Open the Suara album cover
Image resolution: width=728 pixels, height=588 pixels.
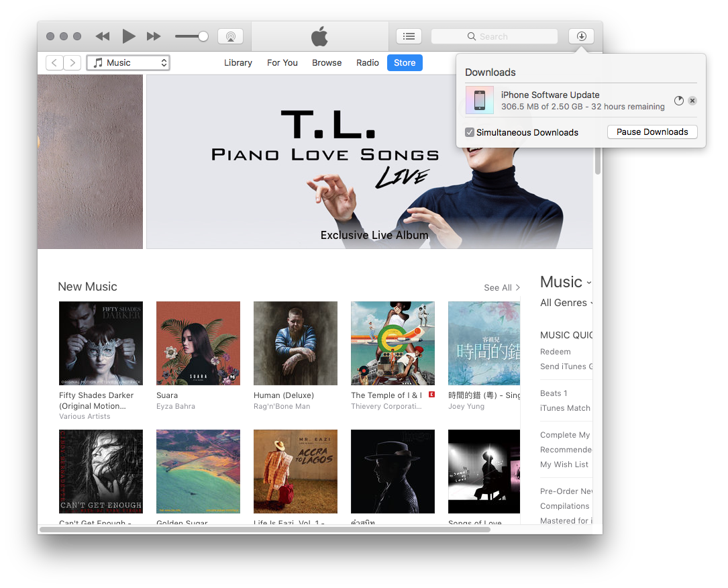coord(198,343)
